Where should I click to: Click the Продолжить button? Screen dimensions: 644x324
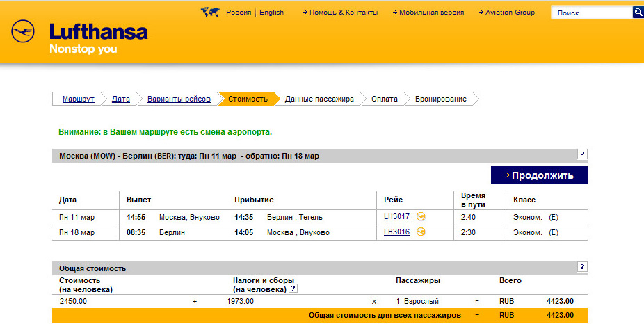(539, 175)
